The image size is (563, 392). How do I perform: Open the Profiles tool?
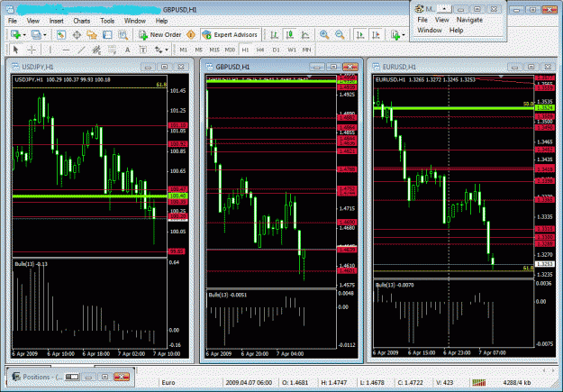(x=36, y=35)
